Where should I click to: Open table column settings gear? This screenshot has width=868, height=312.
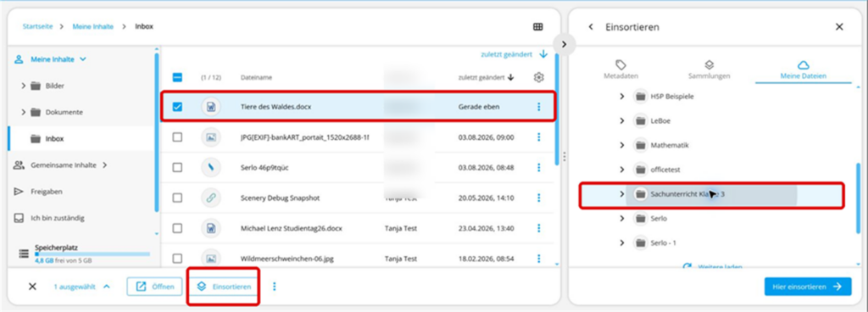(538, 77)
